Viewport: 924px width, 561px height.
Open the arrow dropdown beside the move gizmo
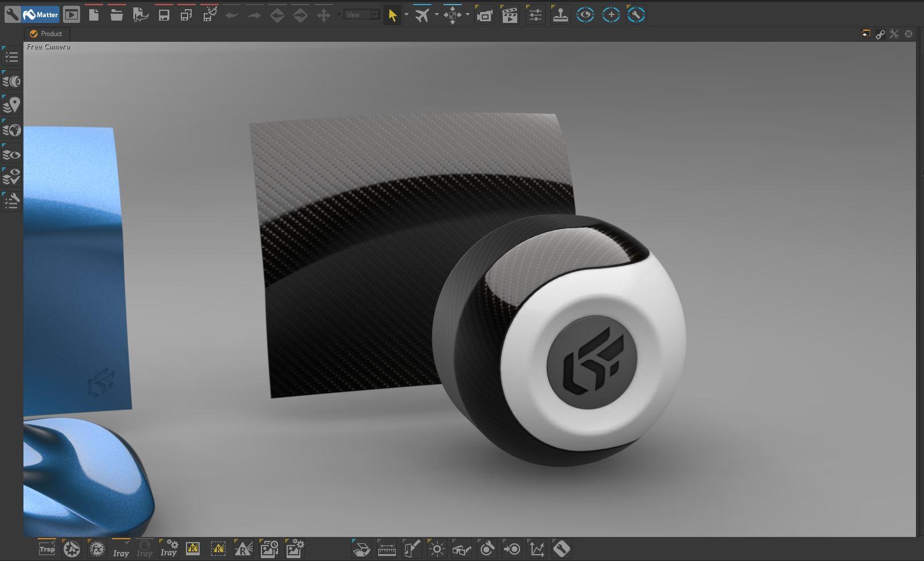pos(339,14)
